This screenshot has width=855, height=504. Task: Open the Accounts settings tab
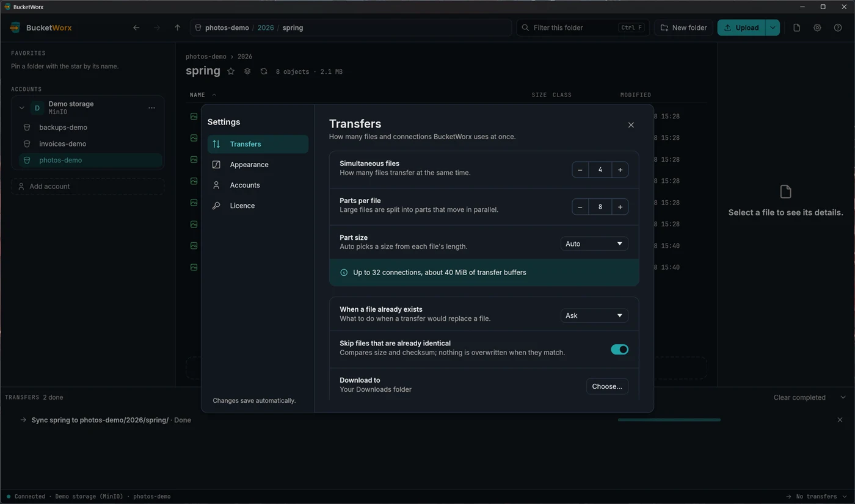258,185
